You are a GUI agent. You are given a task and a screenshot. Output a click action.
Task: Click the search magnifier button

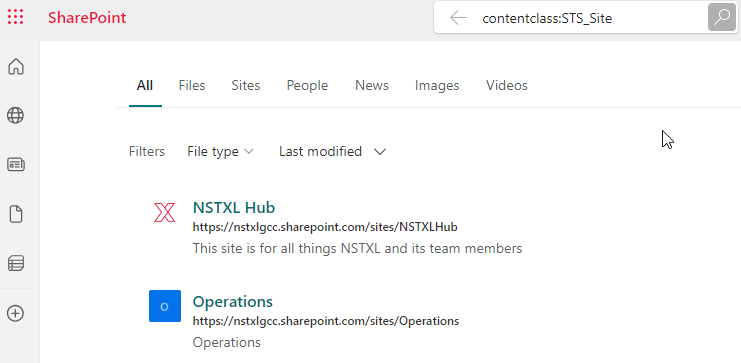click(x=722, y=17)
